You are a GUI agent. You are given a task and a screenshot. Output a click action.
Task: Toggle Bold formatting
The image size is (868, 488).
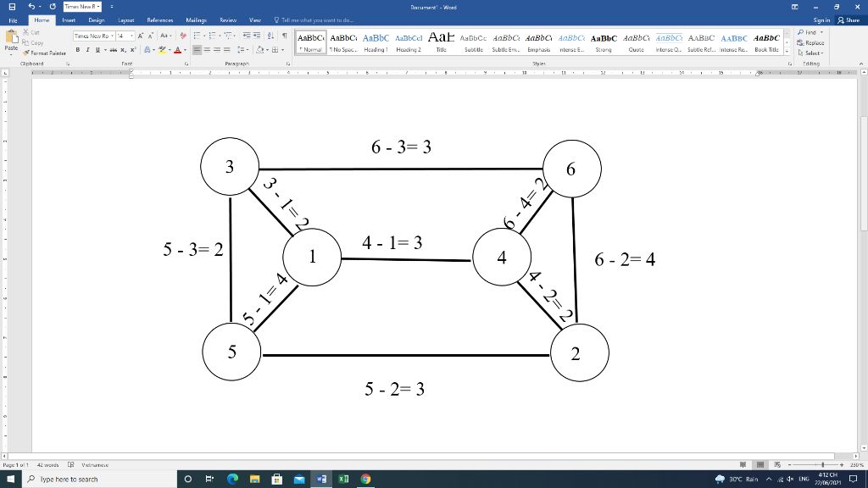[x=77, y=50]
